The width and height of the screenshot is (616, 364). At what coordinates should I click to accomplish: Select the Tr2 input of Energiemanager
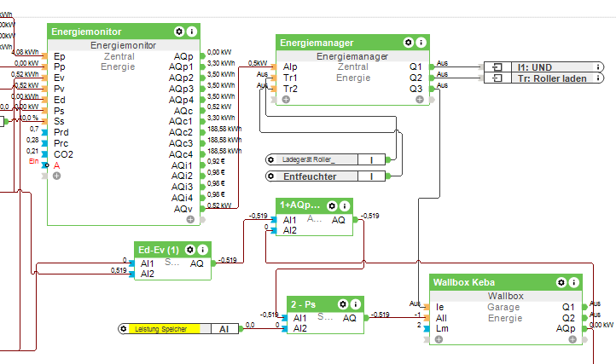[x=290, y=89]
